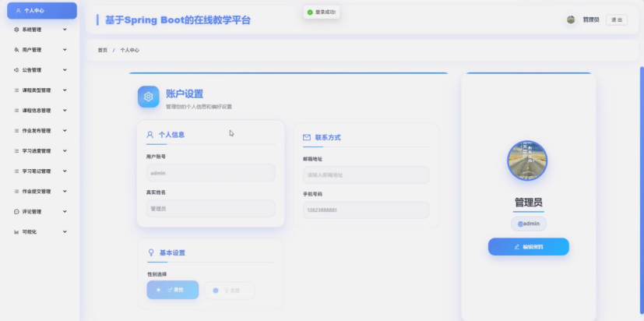Select the 女性 gender option
The width and height of the screenshot is (644, 321).
point(229,291)
